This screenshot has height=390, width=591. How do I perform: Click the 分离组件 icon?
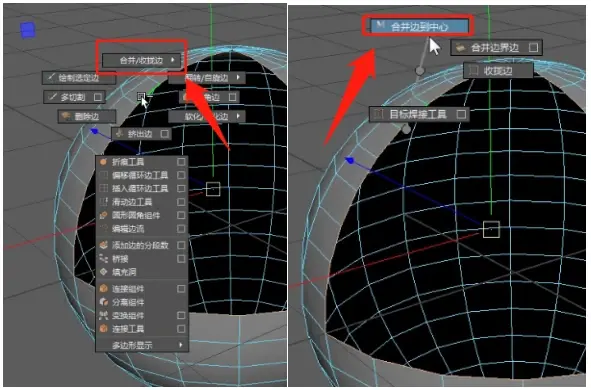[x=104, y=302]
